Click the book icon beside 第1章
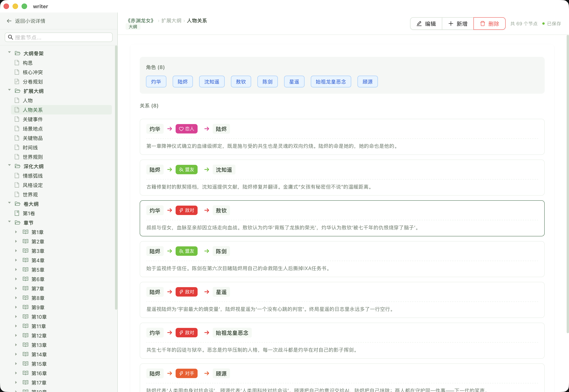Image resolution: width=569 pixels, height=392 pixels. (26, 232)
